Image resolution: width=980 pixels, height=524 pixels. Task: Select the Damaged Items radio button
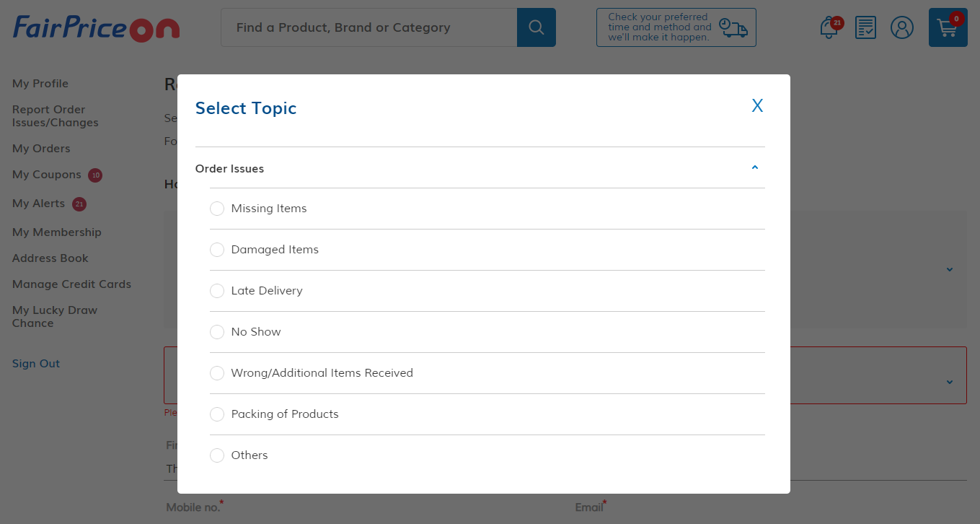(217, 250)
